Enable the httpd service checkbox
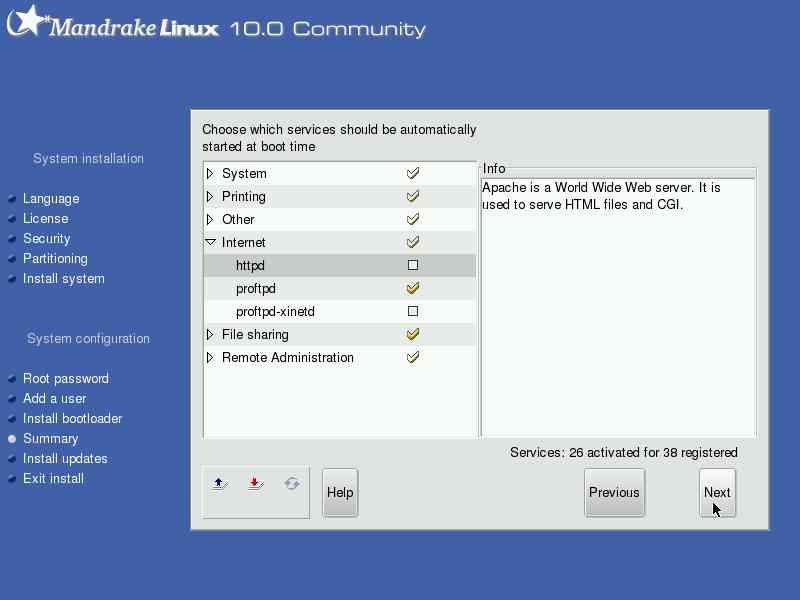 pos(413,265)
